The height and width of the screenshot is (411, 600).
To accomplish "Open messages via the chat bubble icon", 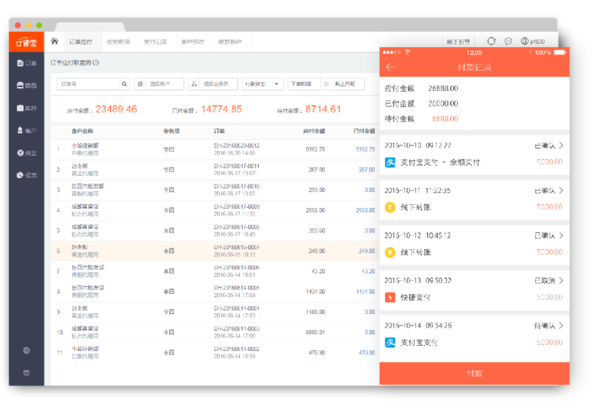I will (x=508, y=41).
